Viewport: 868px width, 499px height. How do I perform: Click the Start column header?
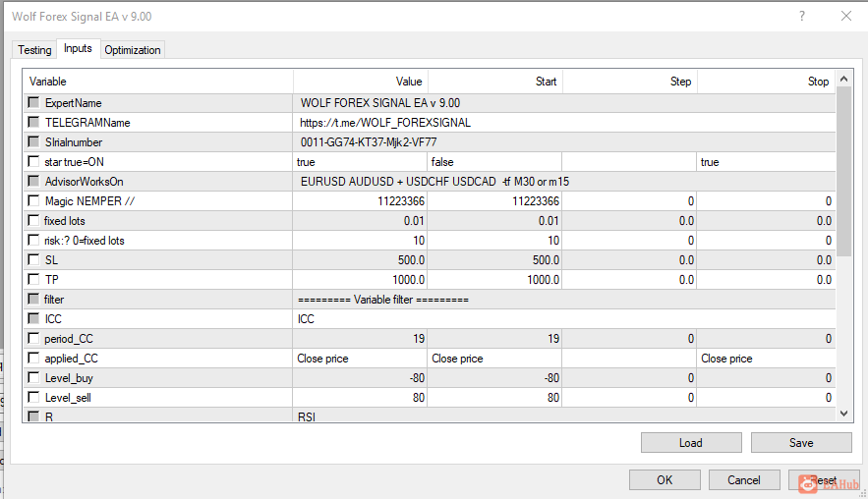pos(494,82)
